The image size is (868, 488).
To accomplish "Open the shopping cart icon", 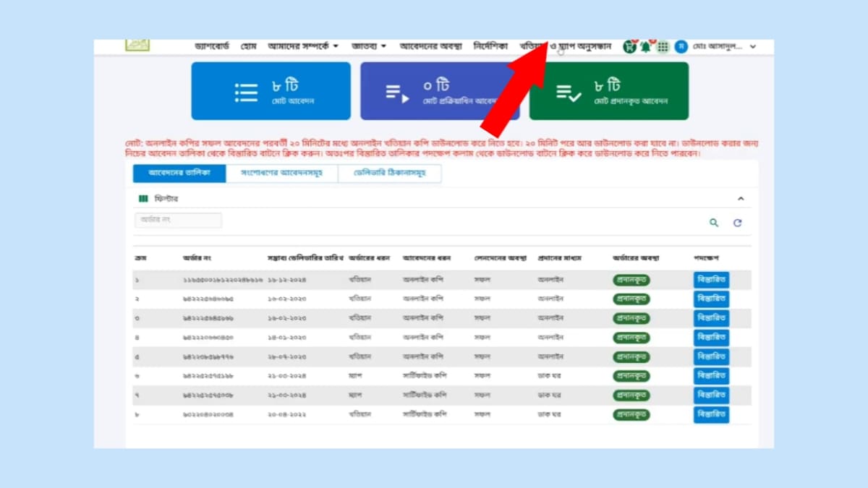I will pos(629,47).
